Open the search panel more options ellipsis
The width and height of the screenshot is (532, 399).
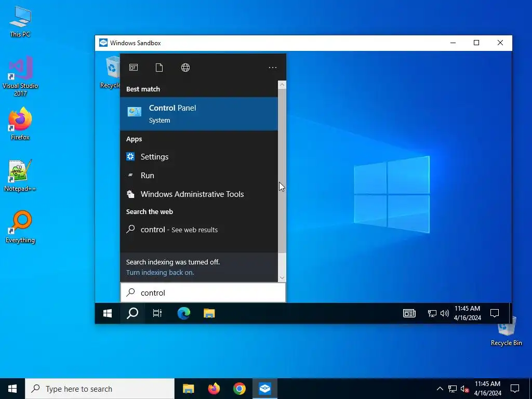pos(272,68)
